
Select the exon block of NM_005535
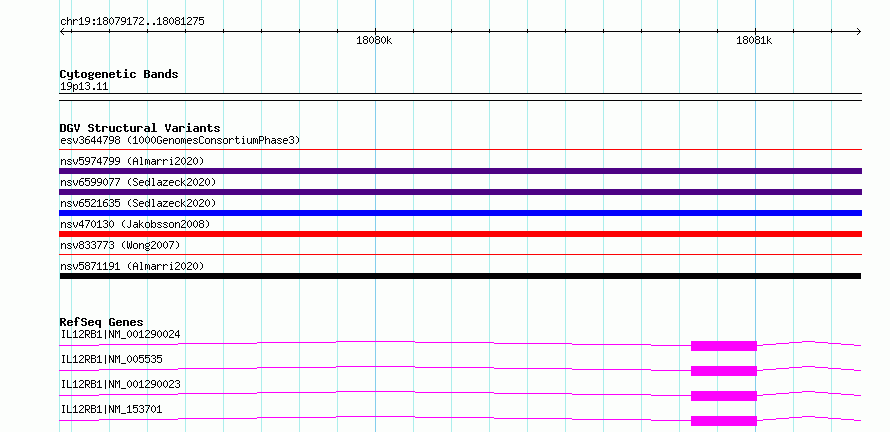click(724, 371)
